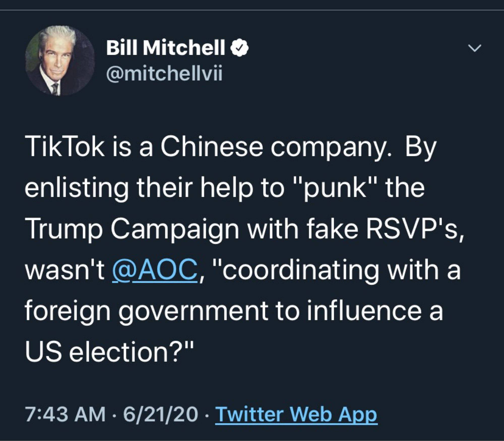This screenshot has height=441, width=504.
Task: Click the 6/21/20 tweet date
Action: [x=160, y=414]
